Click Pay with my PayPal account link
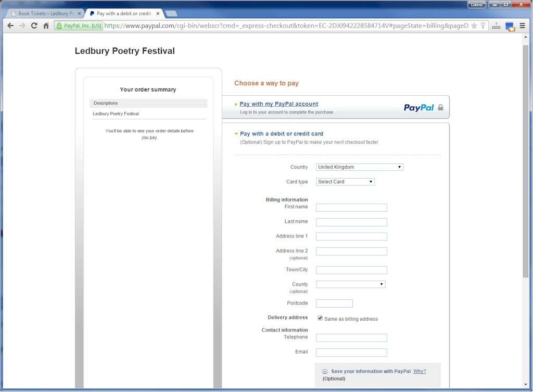This screenshot has height=392, width=533. pos(278,104)
